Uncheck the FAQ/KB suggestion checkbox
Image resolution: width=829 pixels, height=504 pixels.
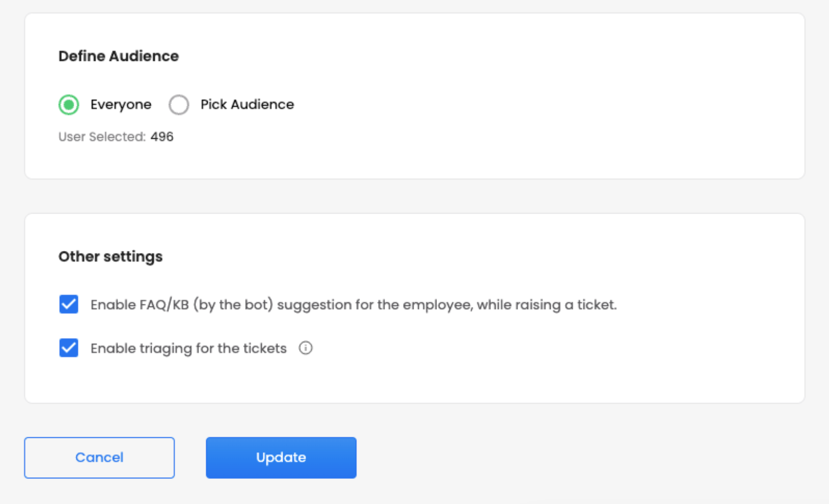coord(69,304)
